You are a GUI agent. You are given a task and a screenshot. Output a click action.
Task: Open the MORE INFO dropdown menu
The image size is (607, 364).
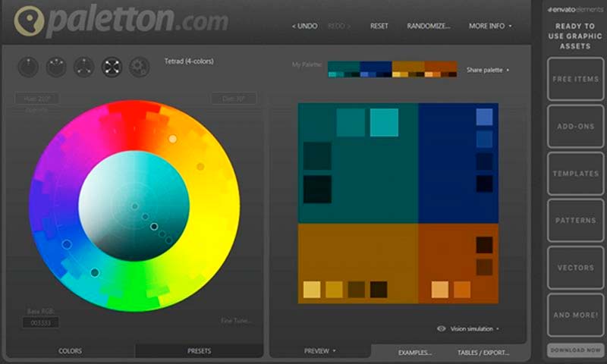(490, 26)
